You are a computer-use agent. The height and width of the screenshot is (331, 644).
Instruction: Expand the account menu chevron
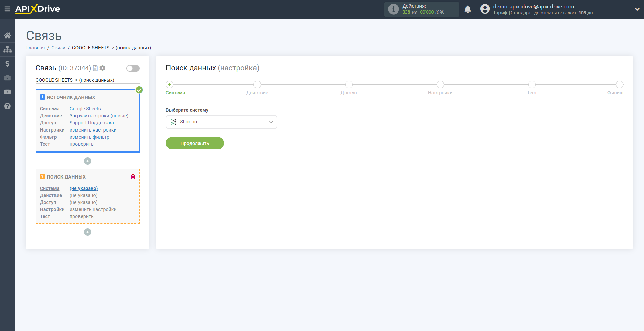pyautogui.click(x=637, y=9)
